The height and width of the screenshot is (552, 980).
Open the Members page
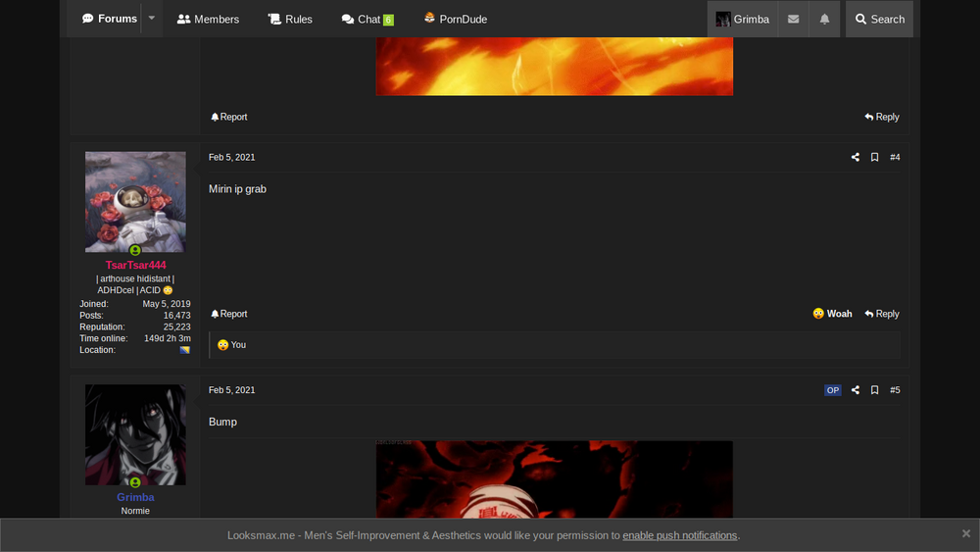(208, 20)
